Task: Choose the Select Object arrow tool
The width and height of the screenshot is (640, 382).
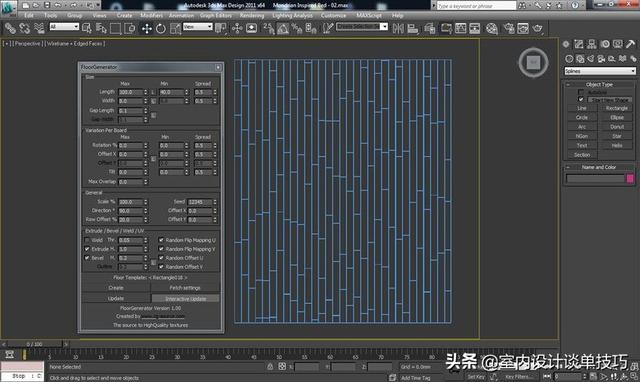Action: [x=87, y=29]
